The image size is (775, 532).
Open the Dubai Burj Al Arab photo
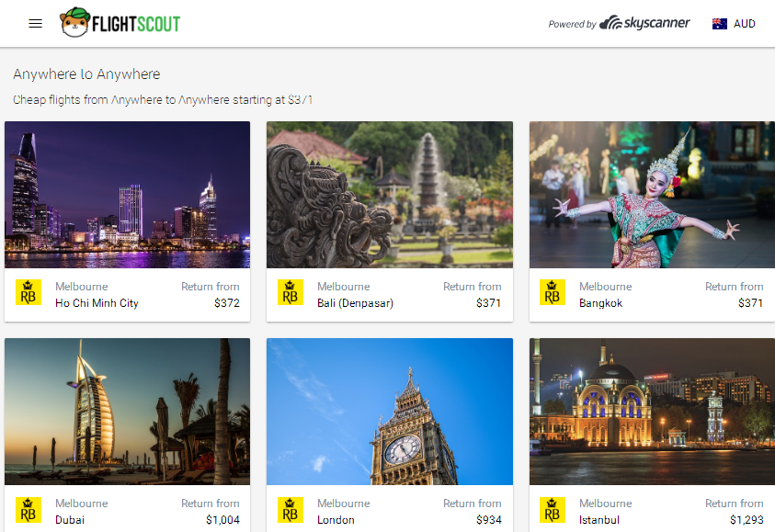[x=128, y=412]
